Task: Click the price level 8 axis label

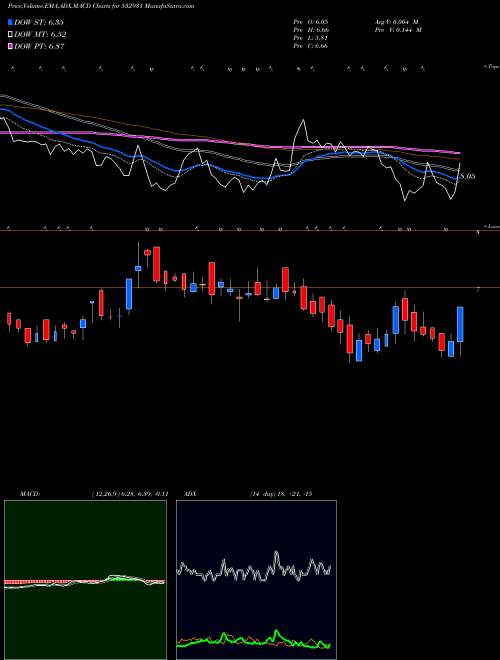Action: [x=478, y=233]
